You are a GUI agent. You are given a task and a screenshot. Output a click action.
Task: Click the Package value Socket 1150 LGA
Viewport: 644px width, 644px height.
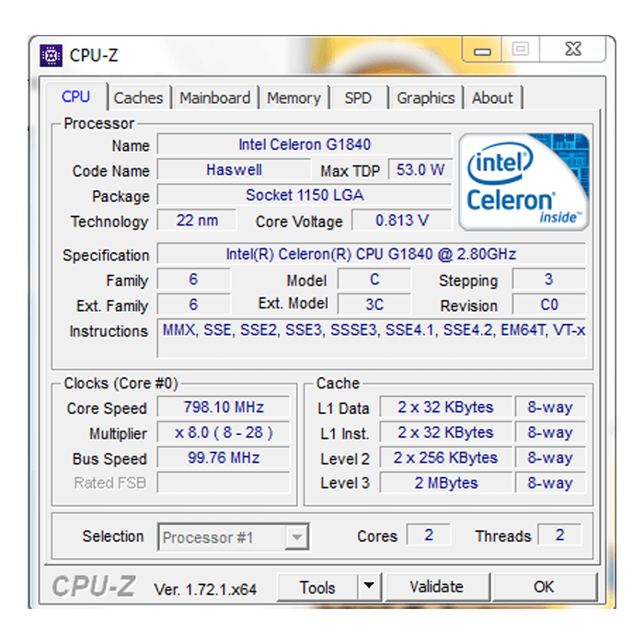click(x=305, y=195)
